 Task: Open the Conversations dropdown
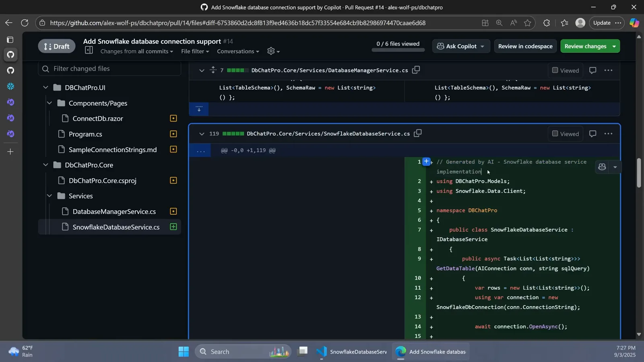[x=238, y=51]
